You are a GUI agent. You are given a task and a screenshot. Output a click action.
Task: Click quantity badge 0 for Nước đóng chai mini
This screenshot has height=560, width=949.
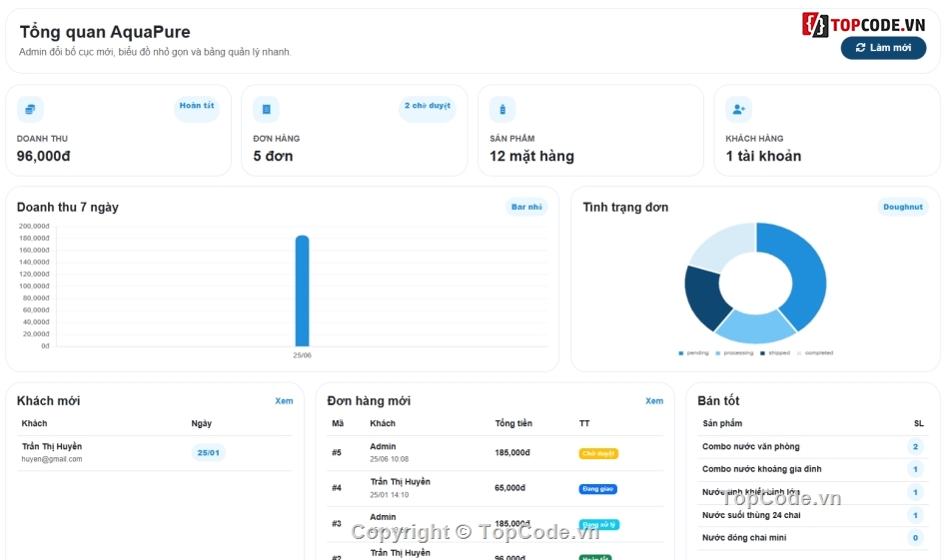tap(915, 538)
